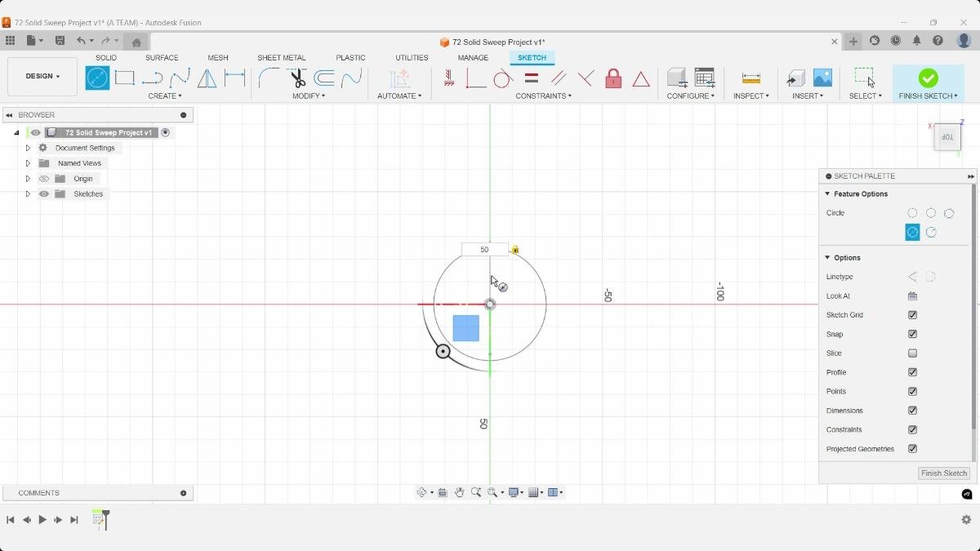Select the Fillet tool in Modify

pos(269,78)
